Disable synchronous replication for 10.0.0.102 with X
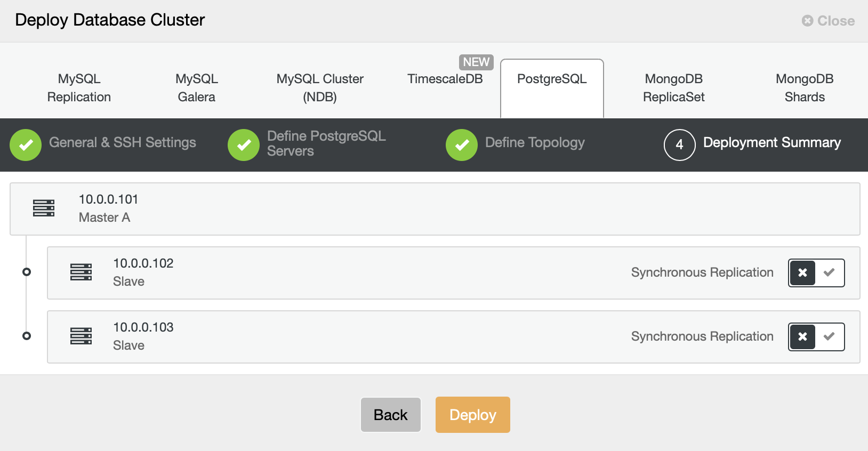This screenshot has width=868, height=451. click(x=802, y=273)
